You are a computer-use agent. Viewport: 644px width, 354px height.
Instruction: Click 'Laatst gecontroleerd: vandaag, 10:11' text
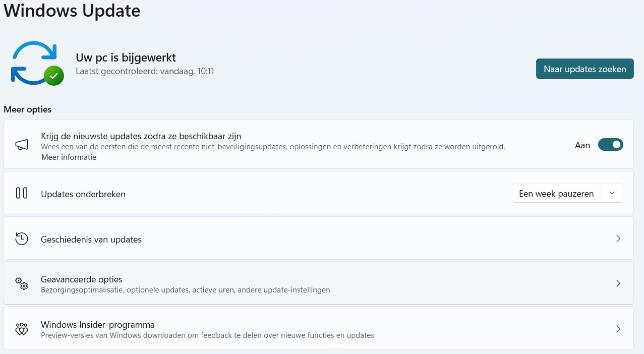pyautogui.click(x=145, y=71)
